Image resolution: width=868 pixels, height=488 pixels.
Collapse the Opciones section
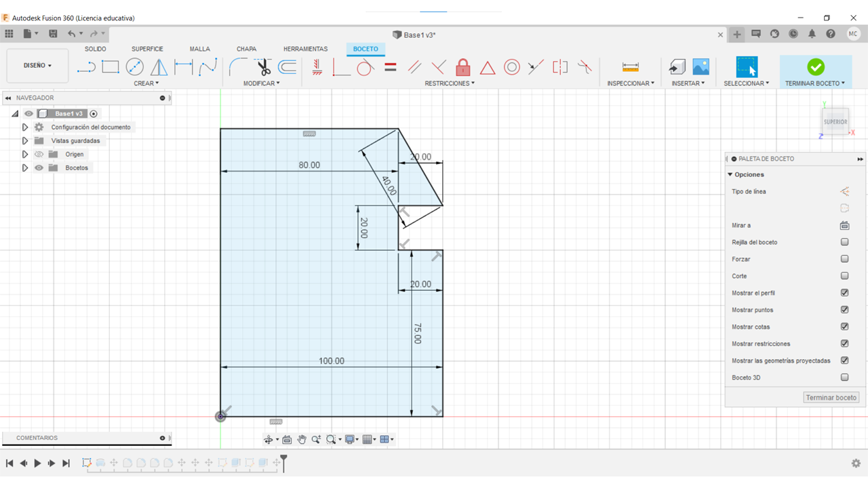730,175
